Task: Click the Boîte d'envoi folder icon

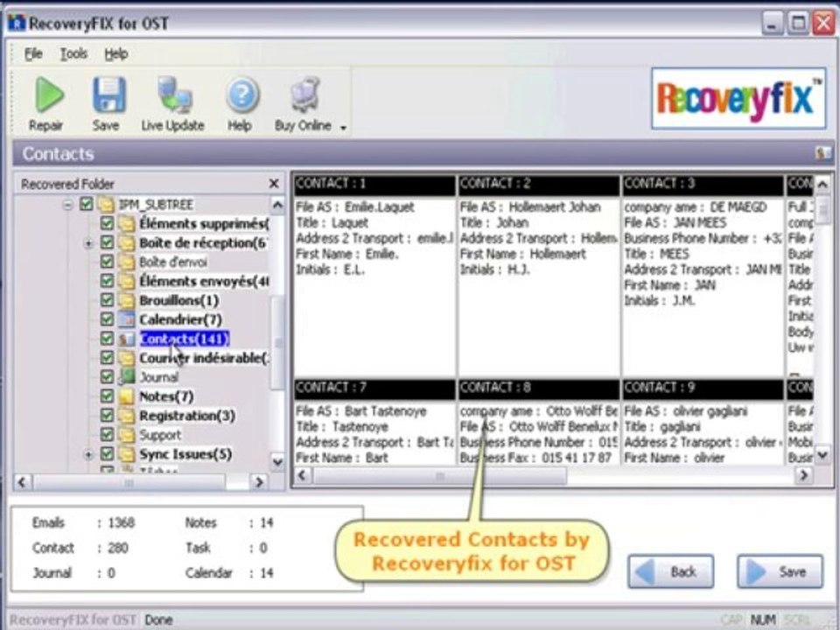Action: click(126, 262)
